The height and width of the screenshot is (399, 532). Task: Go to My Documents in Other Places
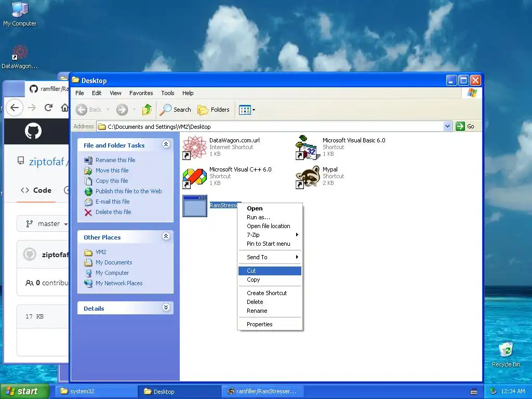[x=114, y=262]
